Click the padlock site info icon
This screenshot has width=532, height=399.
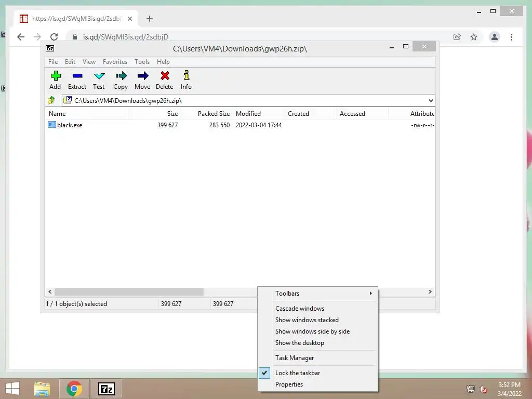coord(75,37)
